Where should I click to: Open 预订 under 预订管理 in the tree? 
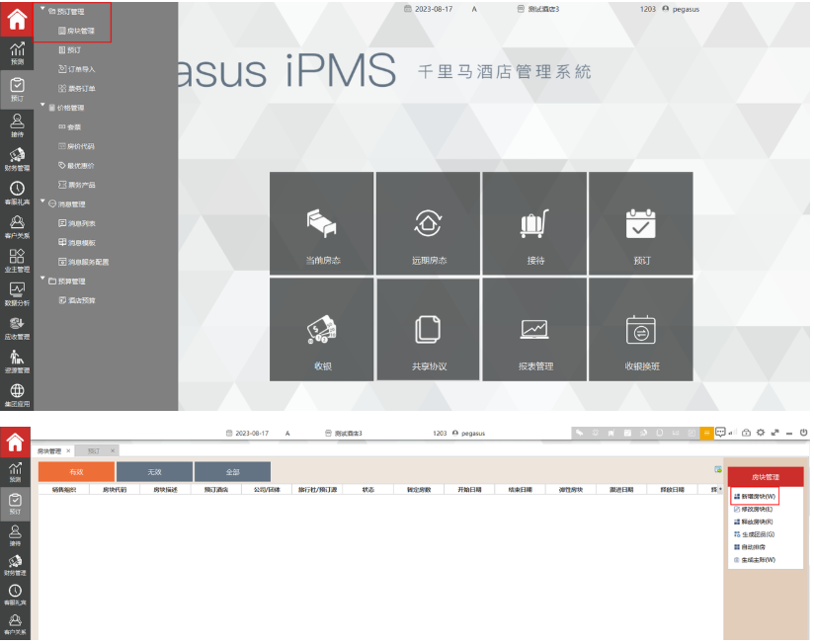click(x=69, y=49)
